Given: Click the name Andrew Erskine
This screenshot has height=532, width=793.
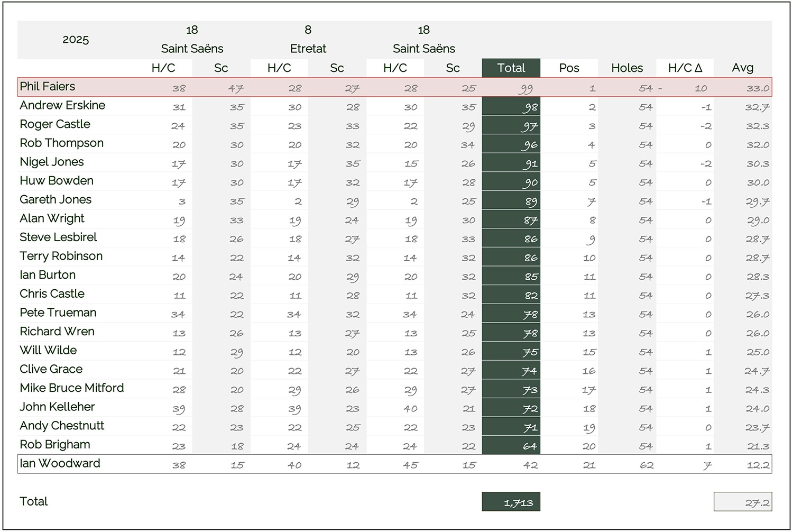Looking at the screenshot, I should [x=62, y=105].
